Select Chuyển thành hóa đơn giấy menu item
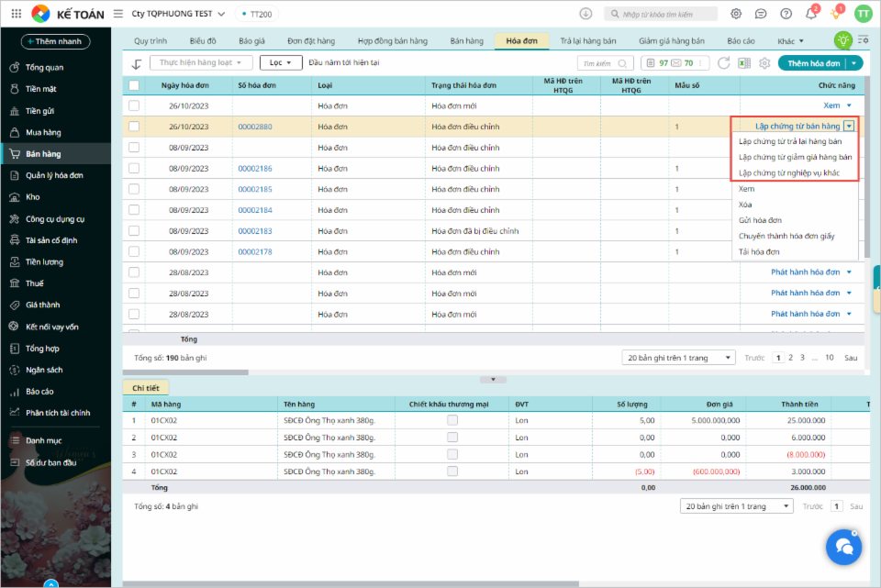881x588 pixels. point(786,236)
